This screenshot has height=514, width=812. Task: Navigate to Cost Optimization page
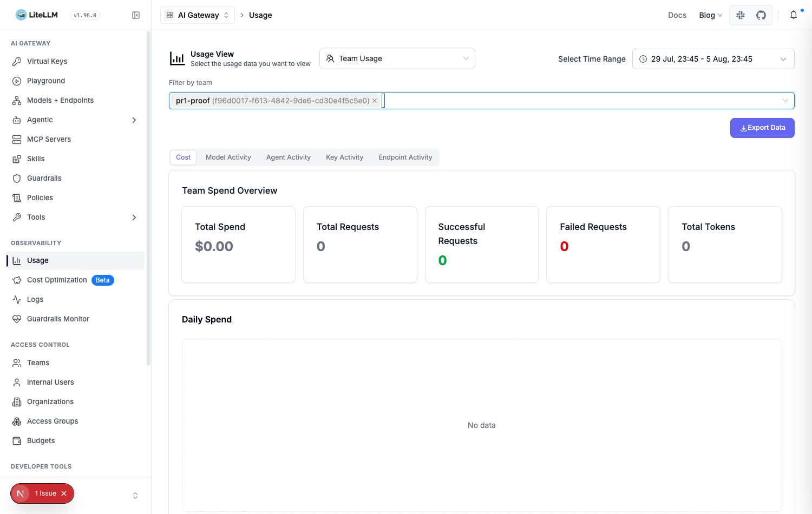click(76, 280)
